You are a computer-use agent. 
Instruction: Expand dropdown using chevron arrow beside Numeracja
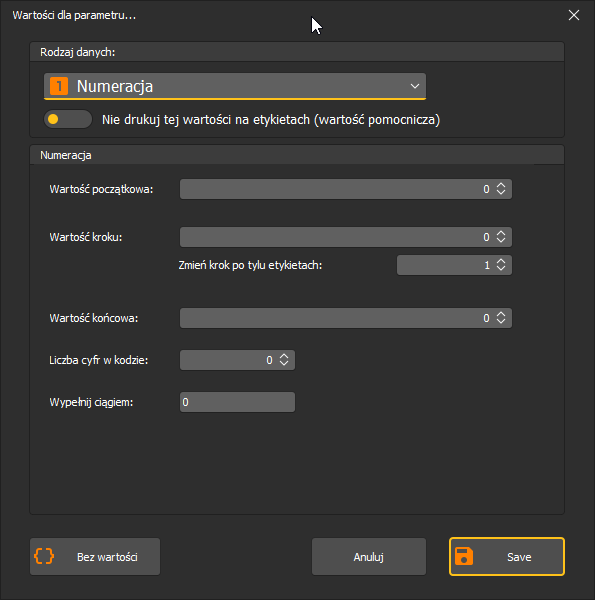pos(415,86)
